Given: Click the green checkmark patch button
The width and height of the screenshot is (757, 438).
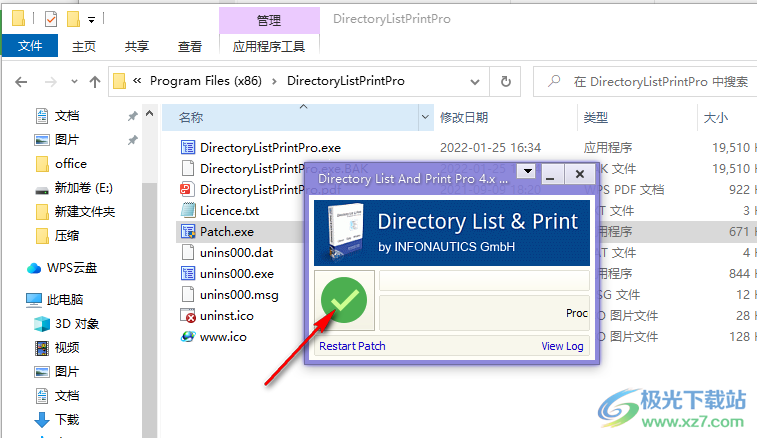Looking at the screenshot, I should coord(344,300).
